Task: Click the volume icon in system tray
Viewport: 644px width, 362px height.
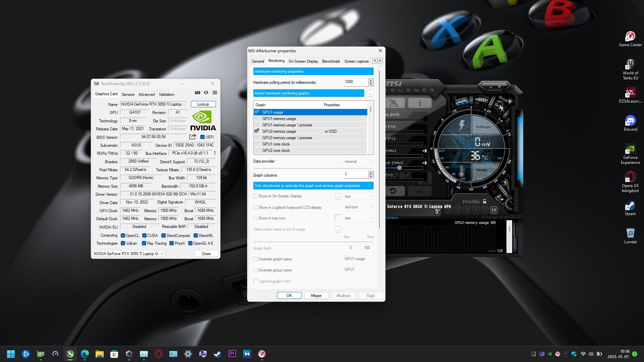Action: [x=591, y=354]
